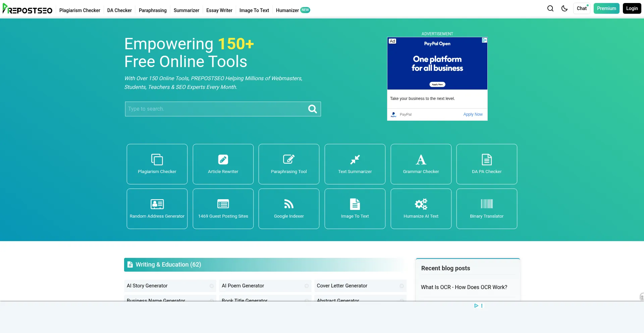Viewport: 644px width, 333px height.
Task: Open the Grammar Checker tool
Action: (x=421, y=164)
